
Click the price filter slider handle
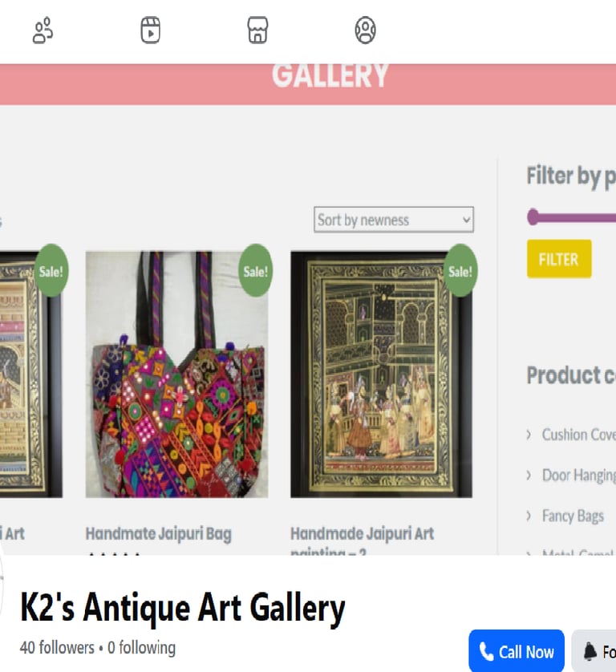(533, 217)
